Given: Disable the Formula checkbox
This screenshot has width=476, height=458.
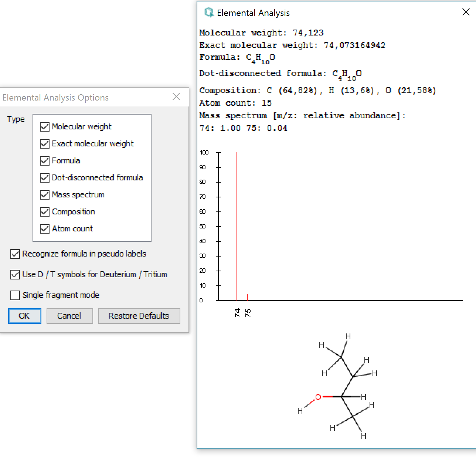Looking at the screenshot, I should (45, 161).
